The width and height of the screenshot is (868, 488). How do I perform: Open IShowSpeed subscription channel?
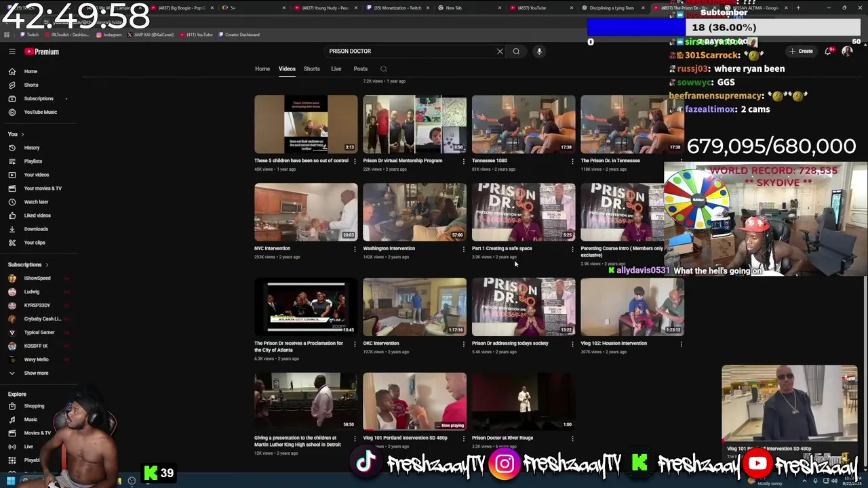pyautogui.click(x=37, y=279)
